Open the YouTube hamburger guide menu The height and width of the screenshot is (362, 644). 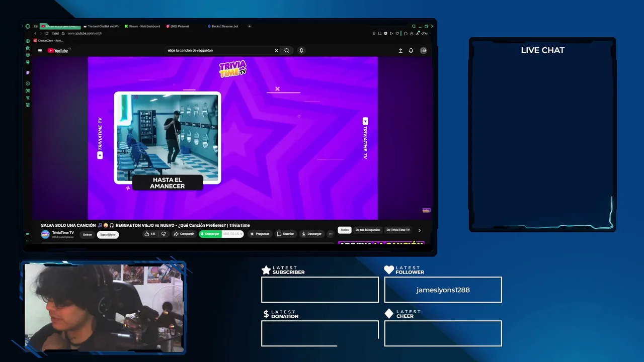40,50
